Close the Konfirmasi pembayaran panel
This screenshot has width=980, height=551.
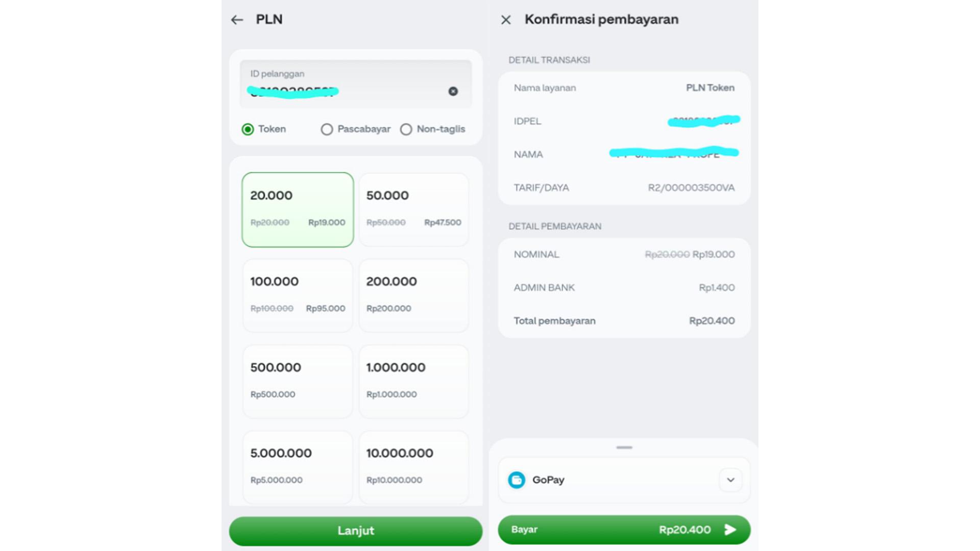tap(506, 19)
